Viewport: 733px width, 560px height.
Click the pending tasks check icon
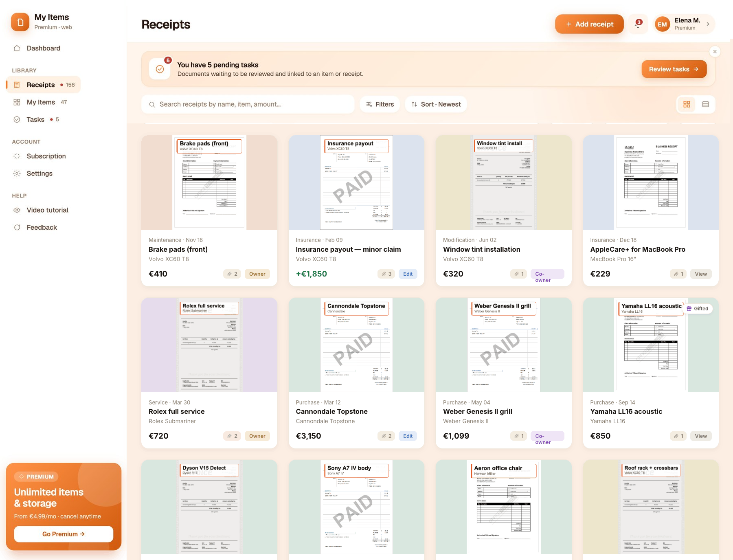point(160,69)
